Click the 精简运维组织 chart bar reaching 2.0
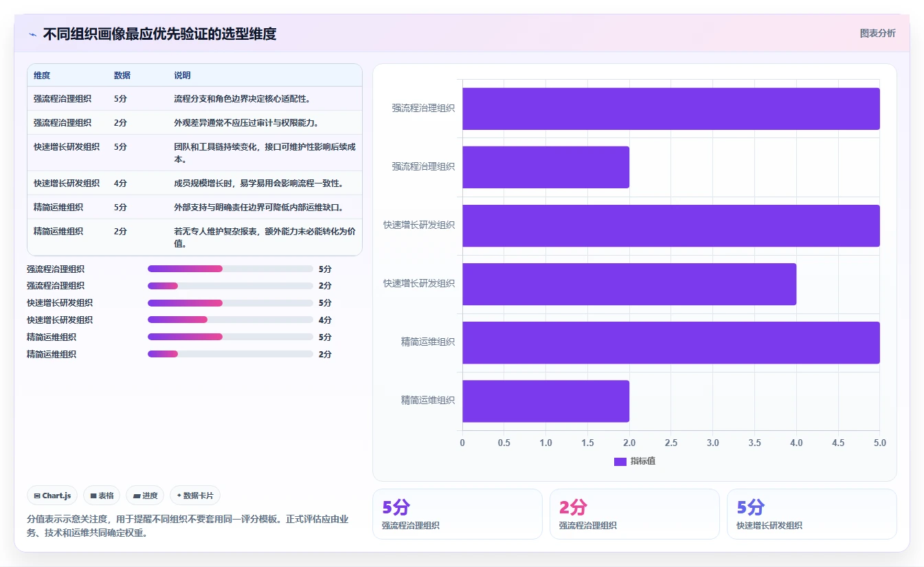924x567 pixels. (x=545, y=401)
